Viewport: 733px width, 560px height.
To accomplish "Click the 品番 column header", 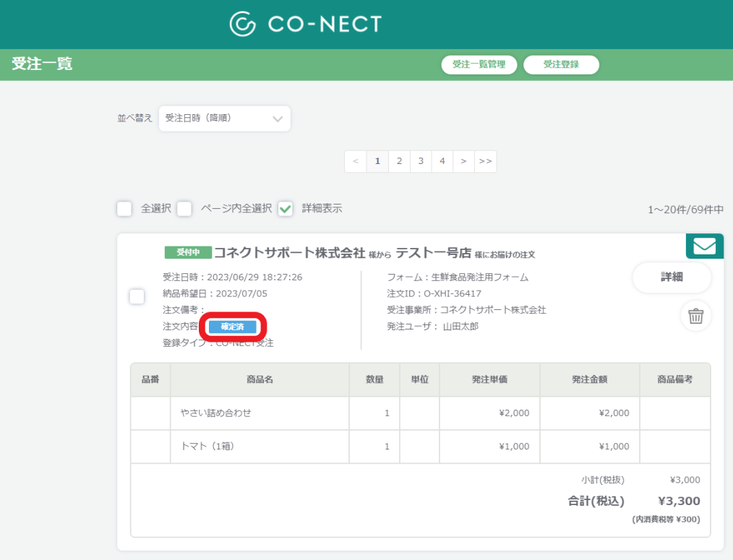I will click(x=150, y=379).
